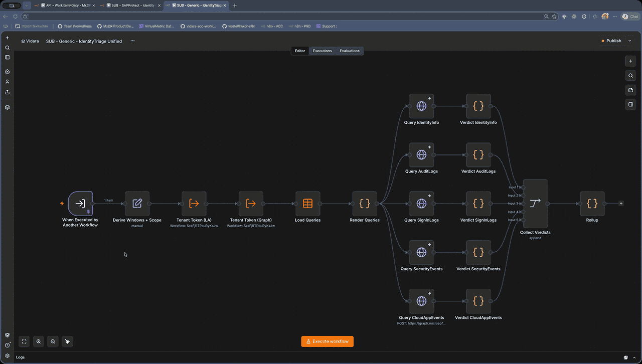Expand the Logs panel chevron
Image resolution: width=642 pixels, height=364 pixels.
[x=634, y=357]
